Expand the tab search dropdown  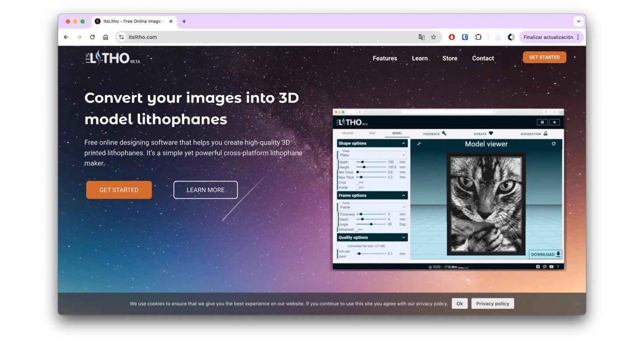point(579,21)
